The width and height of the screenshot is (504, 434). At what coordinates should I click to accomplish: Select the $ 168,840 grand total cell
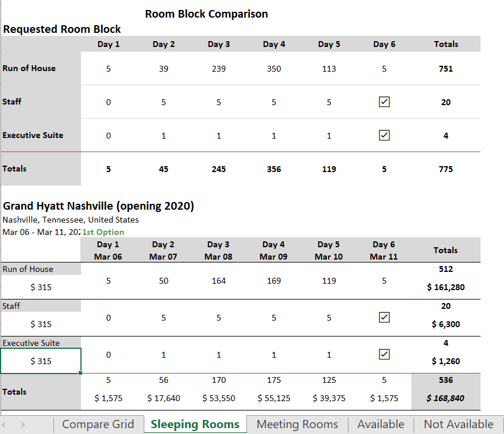pos(445,398)
